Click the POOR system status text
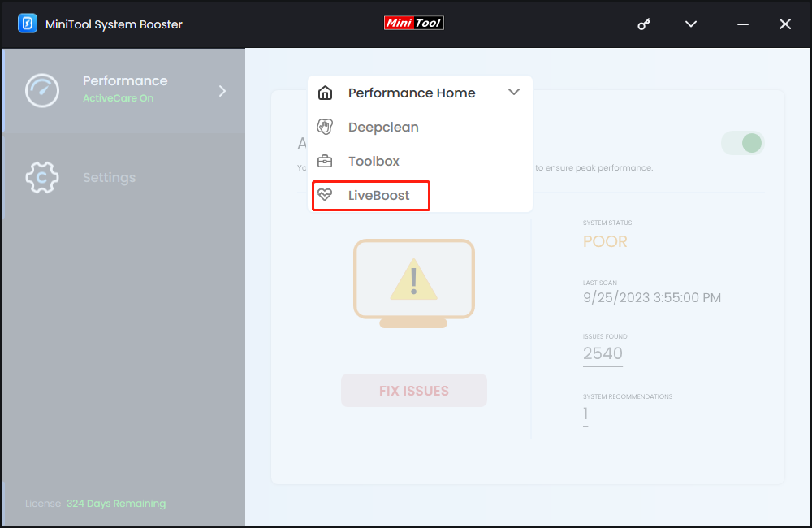The image size is (812, 528). coord(605,241)
